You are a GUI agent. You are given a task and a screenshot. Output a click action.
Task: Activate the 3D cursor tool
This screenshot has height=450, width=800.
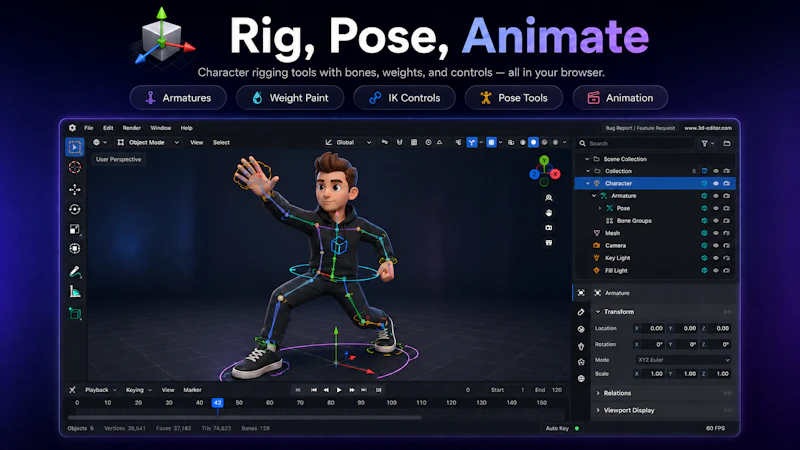75,167
